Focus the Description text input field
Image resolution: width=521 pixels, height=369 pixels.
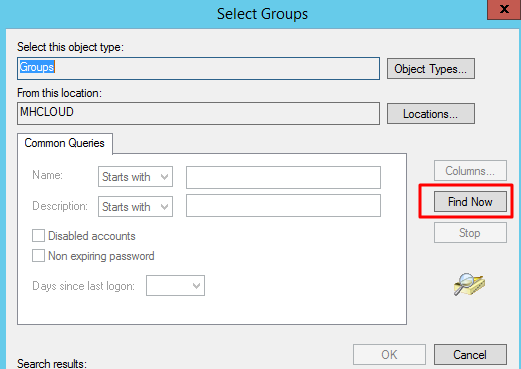tap(283, 206)
